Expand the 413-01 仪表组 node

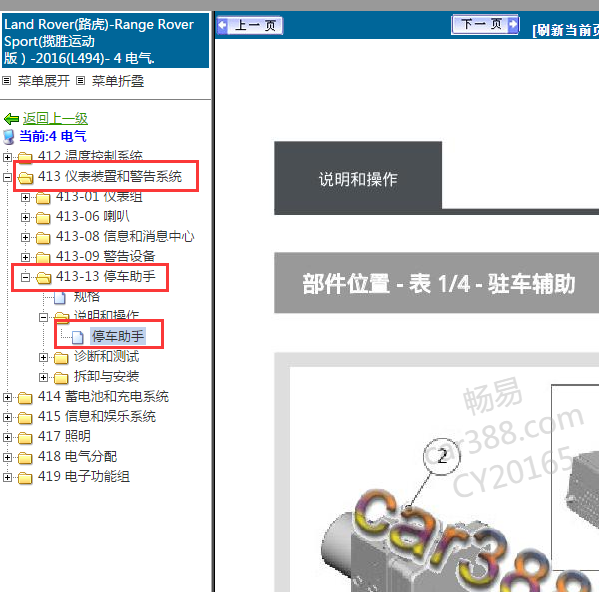(25, 197)
